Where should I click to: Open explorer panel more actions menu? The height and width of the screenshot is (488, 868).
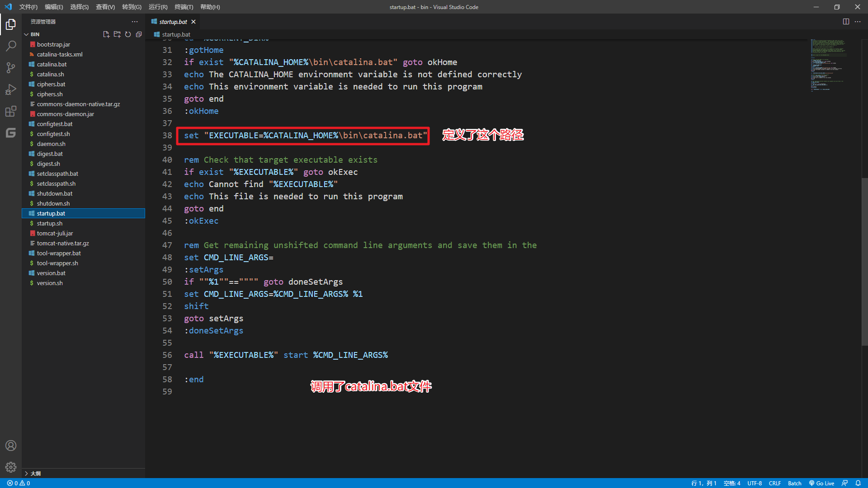135,22
